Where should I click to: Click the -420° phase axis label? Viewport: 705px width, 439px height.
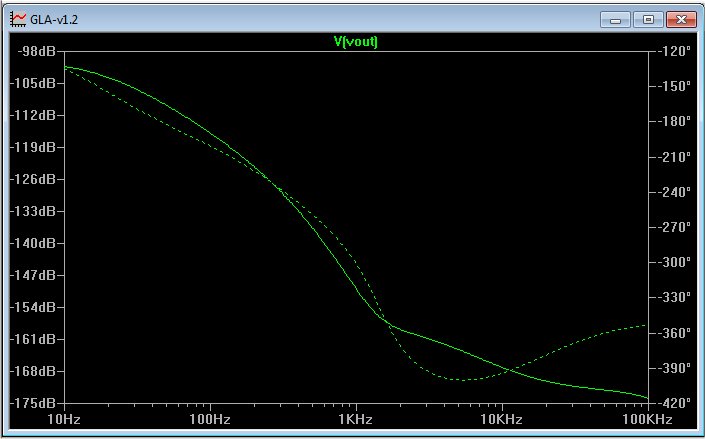click(x=674, y=402)
